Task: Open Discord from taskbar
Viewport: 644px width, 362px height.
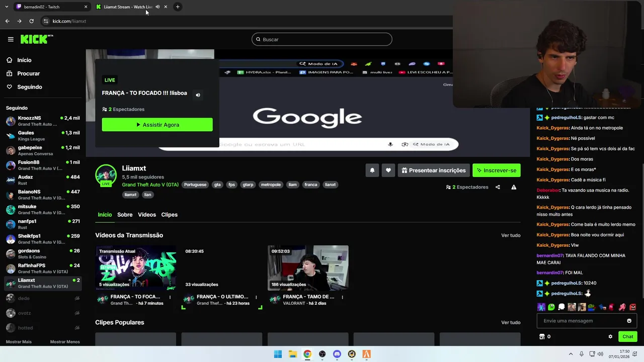Action: (x=337, y=354)
